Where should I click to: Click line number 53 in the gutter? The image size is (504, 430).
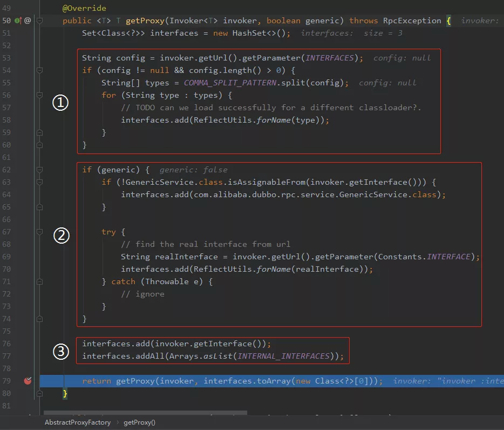[x=6, y=58]
